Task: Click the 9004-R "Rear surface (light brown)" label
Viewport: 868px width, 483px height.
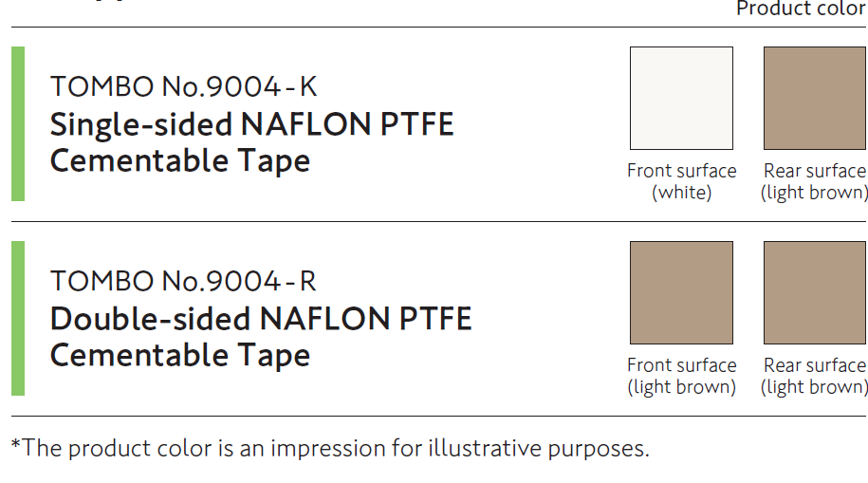Action: (815, 376)
